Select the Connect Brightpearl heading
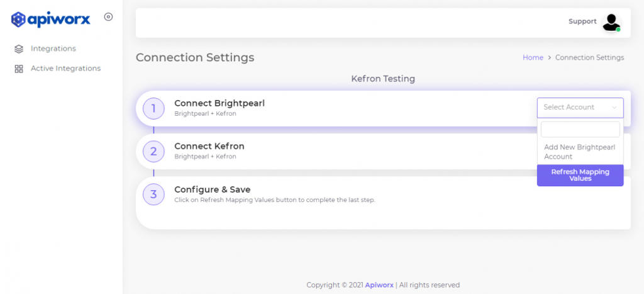Image resolution: width=644 pixels, height=294 pixels. tap(219, 103)
